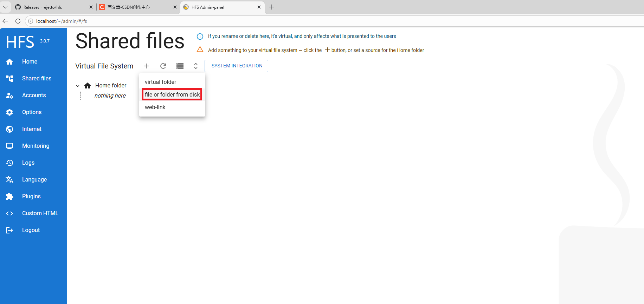
Task: Click the 3.0.7 version label
Action: (45, 41)
